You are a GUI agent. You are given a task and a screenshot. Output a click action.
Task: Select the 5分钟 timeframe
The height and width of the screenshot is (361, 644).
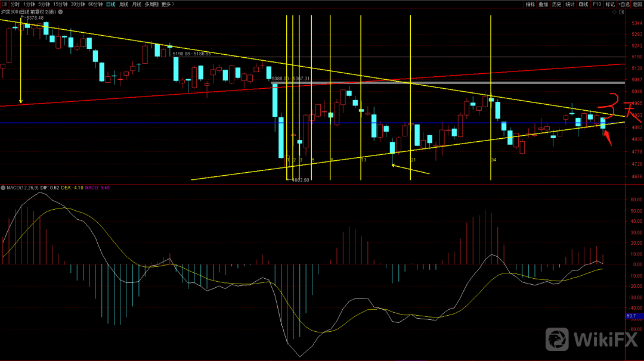45,4
